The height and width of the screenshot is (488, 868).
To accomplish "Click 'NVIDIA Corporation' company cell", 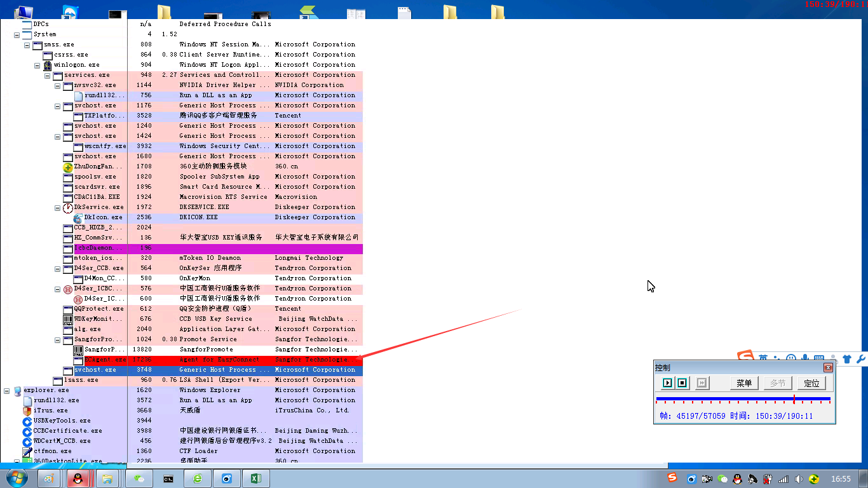I will pyautogui.click(x=309, y=85).
